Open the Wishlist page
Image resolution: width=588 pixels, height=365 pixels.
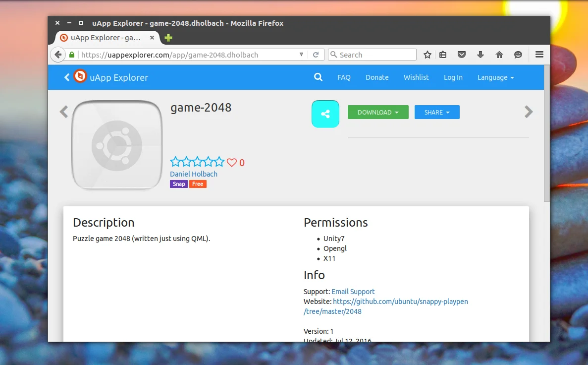[x=416, y=77]
